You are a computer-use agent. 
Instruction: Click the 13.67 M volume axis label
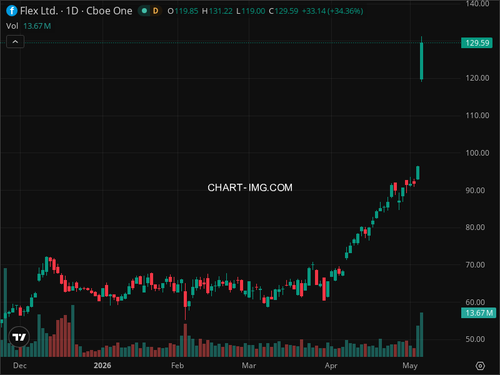coord(478,313)
